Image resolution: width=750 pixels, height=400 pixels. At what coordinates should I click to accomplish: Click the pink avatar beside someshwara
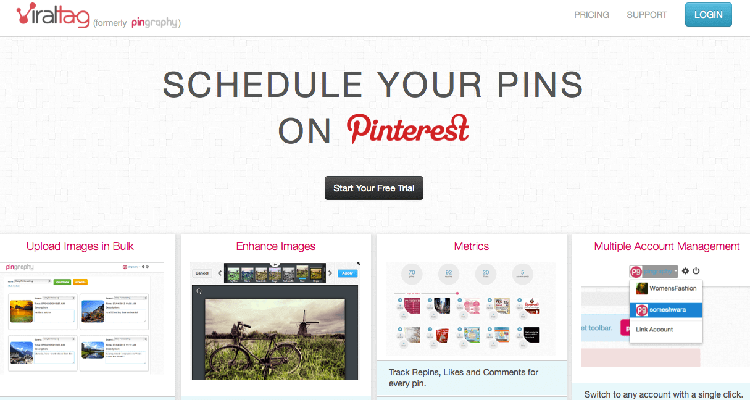[641, 310]
